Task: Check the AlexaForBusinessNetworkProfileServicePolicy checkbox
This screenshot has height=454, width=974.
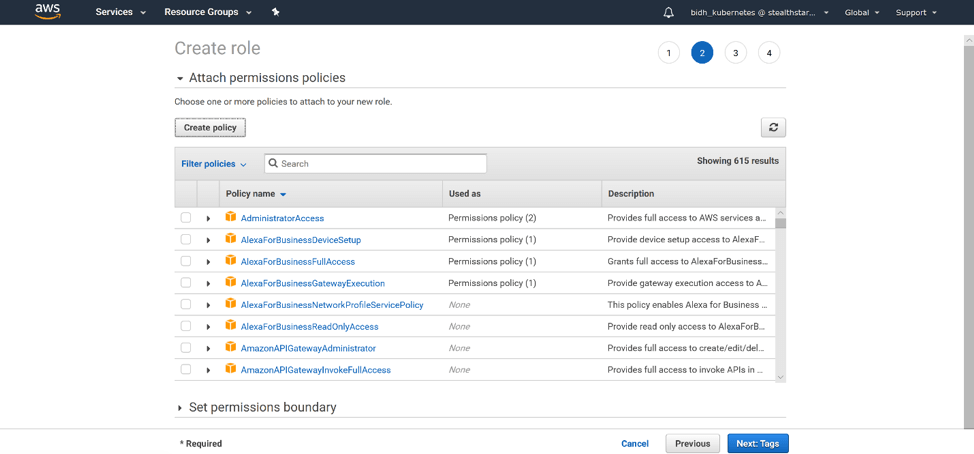Action: pyautogui.click(x=186, y=304)
